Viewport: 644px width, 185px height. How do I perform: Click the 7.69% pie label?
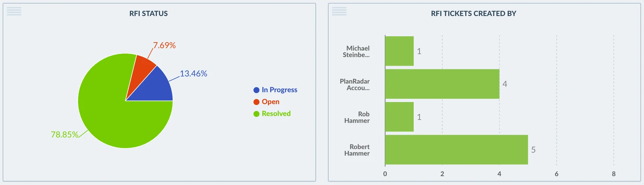tap(164, 45)
